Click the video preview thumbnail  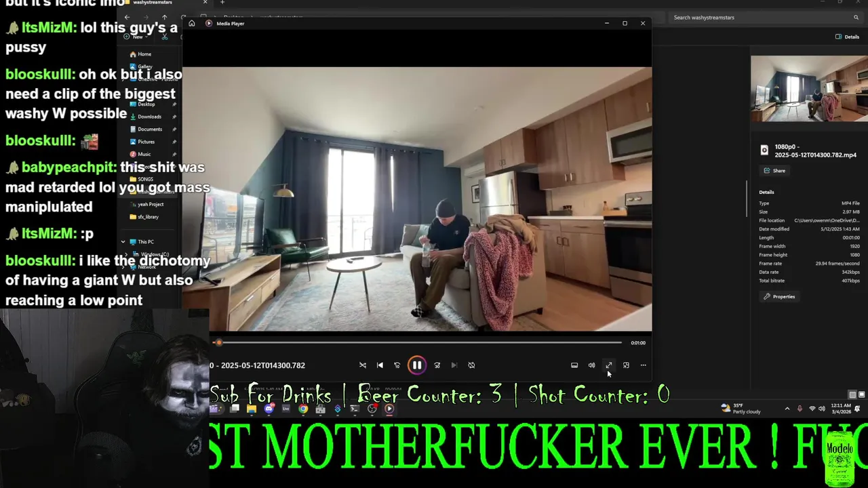coord(809,88)
